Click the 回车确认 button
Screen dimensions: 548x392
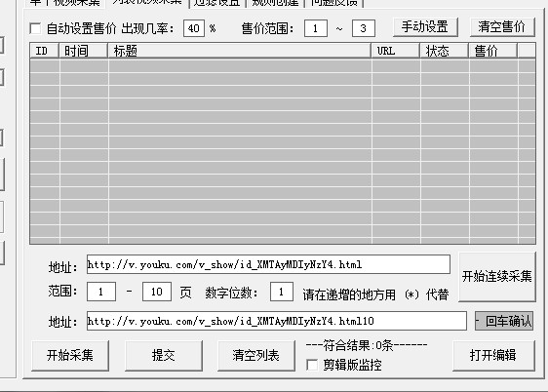tap(504, 321)
